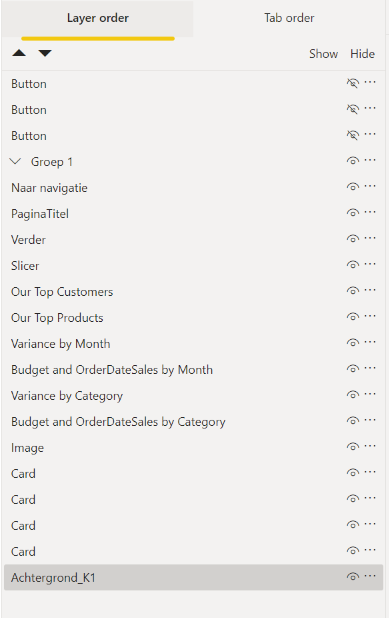Hide the Our Top Customers visual

[353, 291]
